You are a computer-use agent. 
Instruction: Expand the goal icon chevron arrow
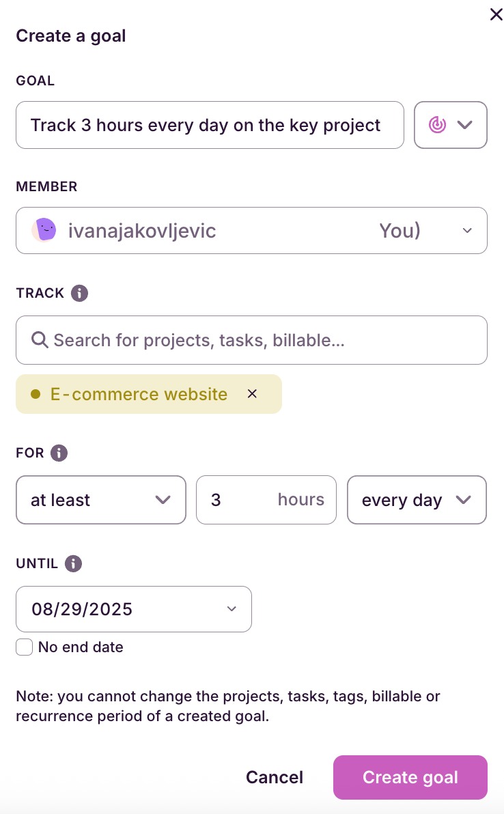coord(465,125)
